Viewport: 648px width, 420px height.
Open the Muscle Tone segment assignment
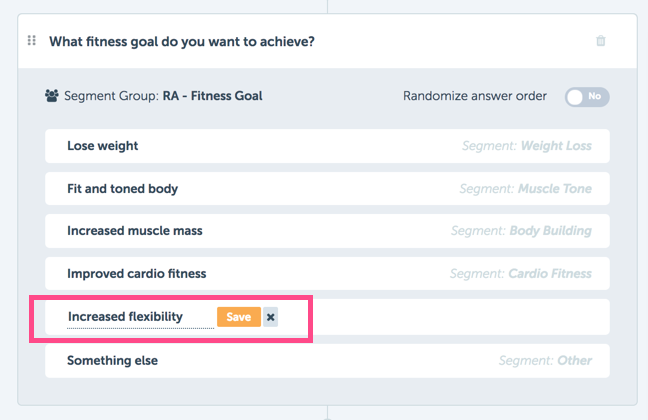[x=526, y=189]
